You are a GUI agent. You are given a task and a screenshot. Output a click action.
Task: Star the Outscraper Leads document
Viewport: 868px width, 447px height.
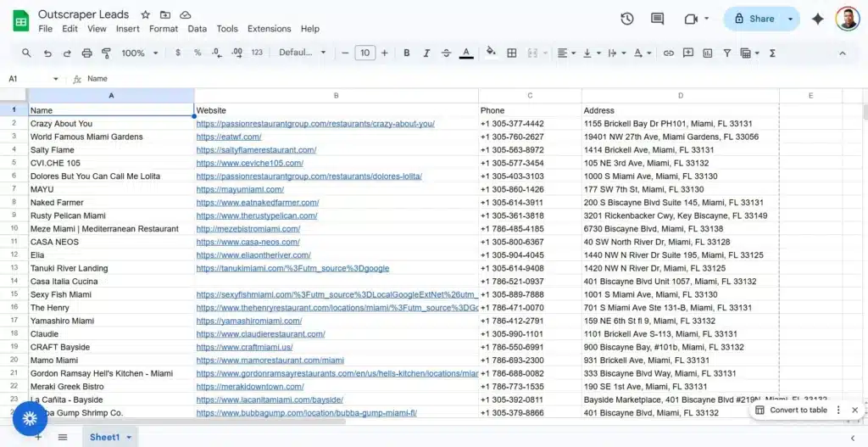pyautogui.click(x=145, y=15)
